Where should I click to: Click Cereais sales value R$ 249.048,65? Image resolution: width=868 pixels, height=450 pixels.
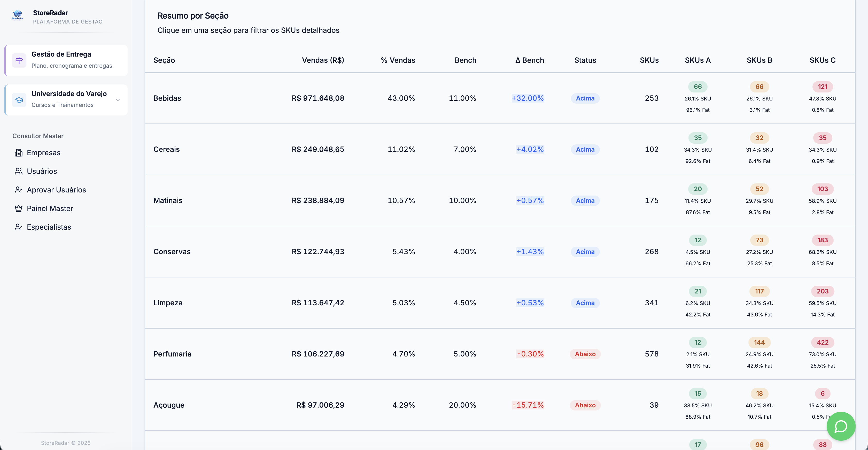(318, 149)
